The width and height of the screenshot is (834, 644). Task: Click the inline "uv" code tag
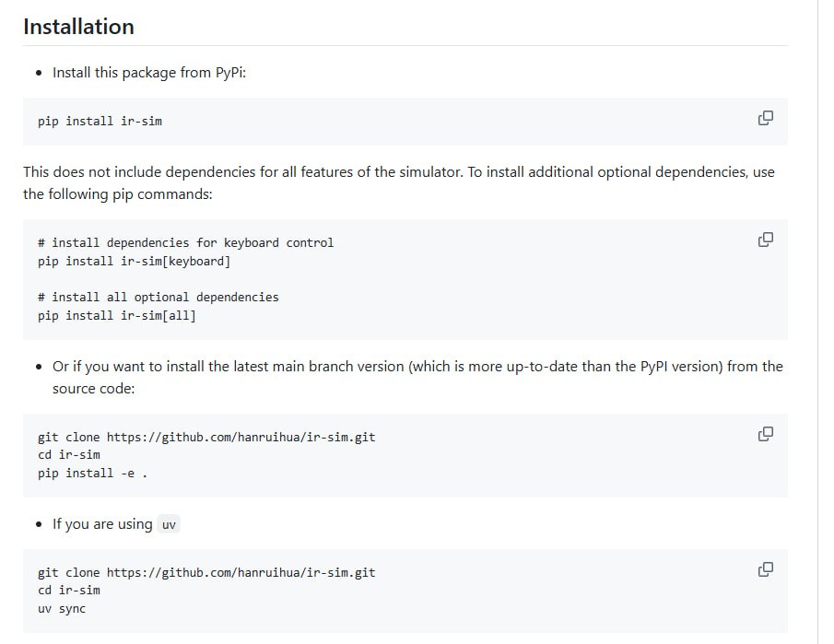[x=169, y=525]
